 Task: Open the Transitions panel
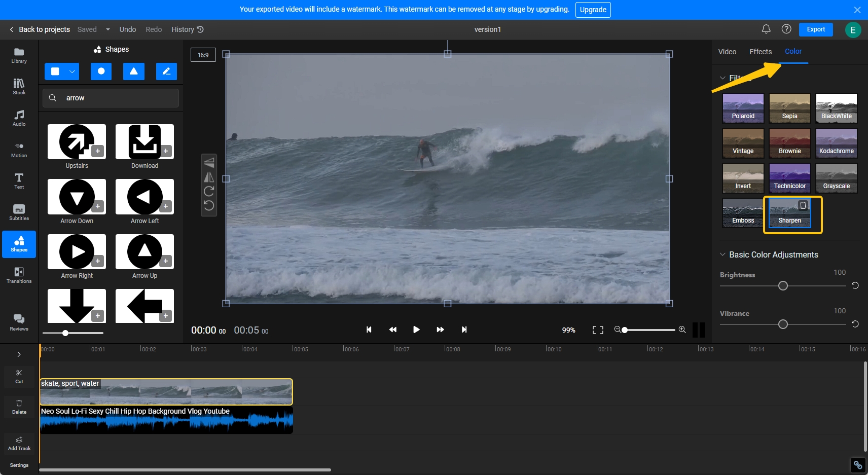point(19,275)
